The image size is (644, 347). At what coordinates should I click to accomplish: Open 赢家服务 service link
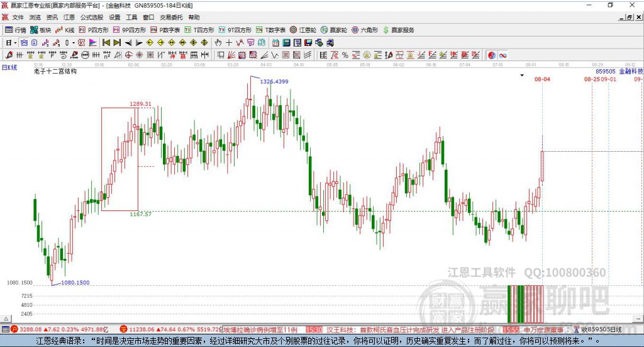pyautogui.click(x=398, y=30)
